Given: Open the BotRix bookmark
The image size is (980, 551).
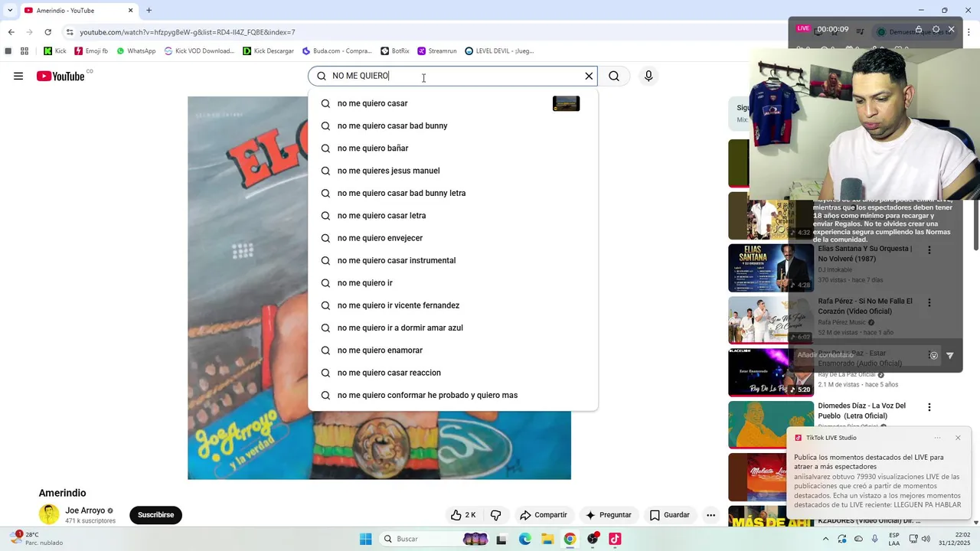Looking at the screenshot, I should 395,51.
